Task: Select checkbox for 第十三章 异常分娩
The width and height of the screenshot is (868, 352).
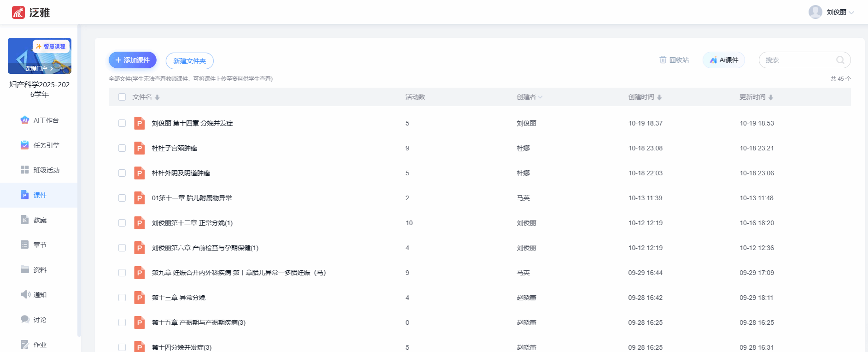Action: pyautogui.click(x=122, y=298)
